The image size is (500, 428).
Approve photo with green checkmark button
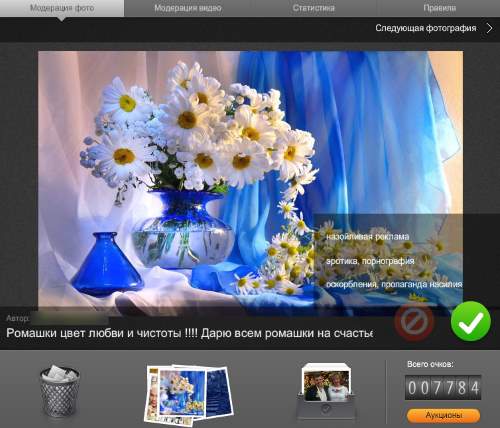(x=471, y=321)
